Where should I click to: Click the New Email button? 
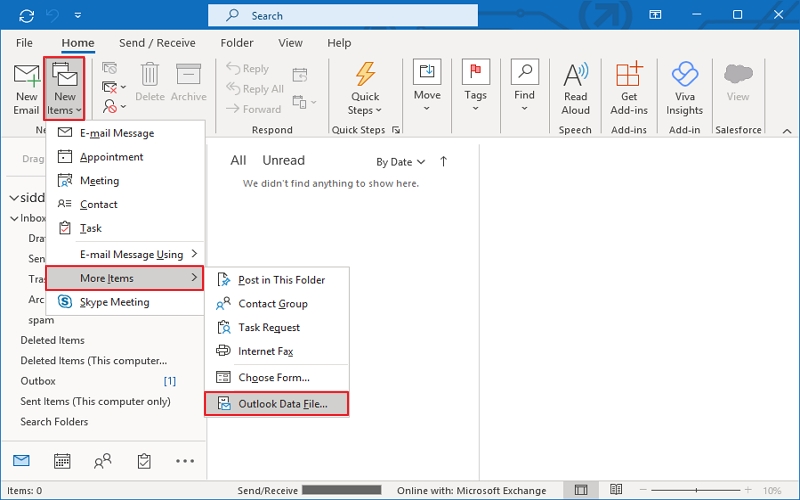(x=26, y=89)
